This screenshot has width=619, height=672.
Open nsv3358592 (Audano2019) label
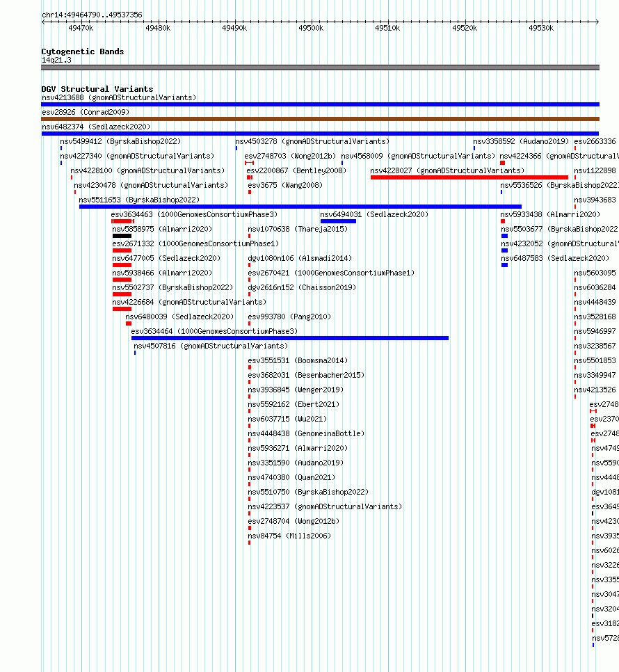pyautogui.click(x=521, y=141)
